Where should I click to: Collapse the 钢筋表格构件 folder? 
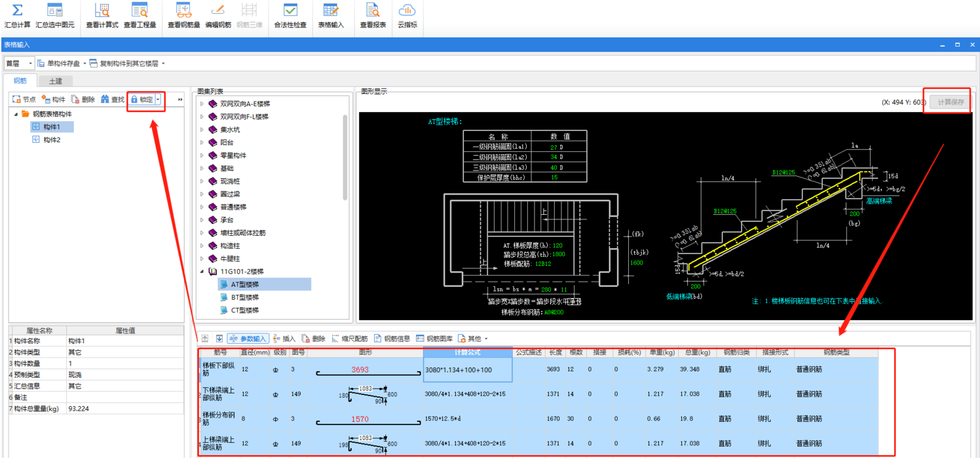(x=16, y=114)
